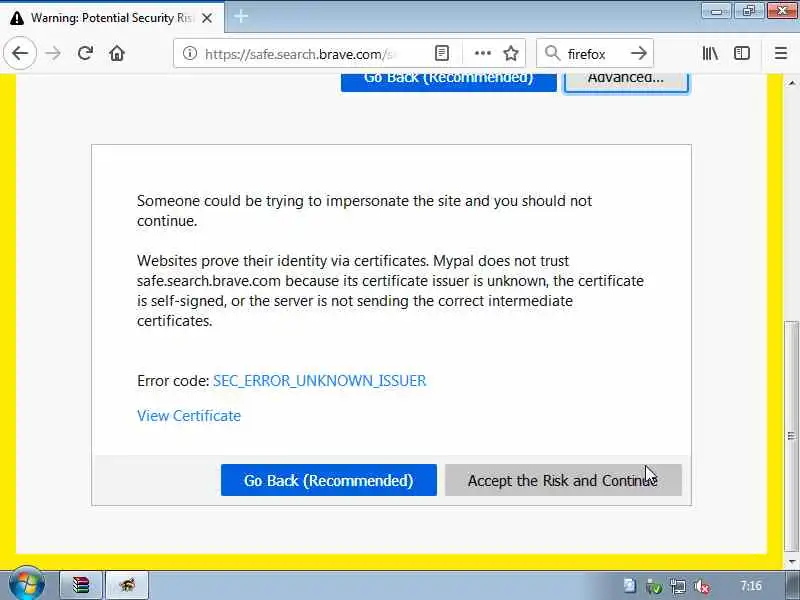Toggle reader view icon in the address bar
Screen dimensions: 800x600
pos(442,53)
